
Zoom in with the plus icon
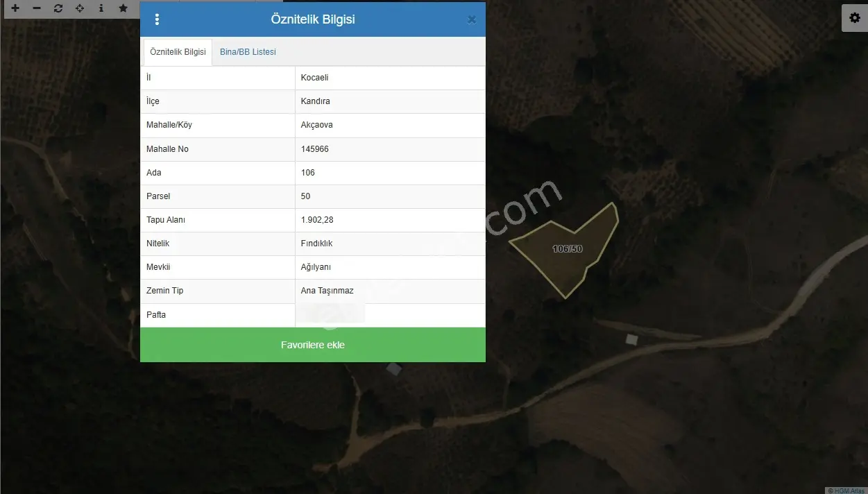coord(15,8)
